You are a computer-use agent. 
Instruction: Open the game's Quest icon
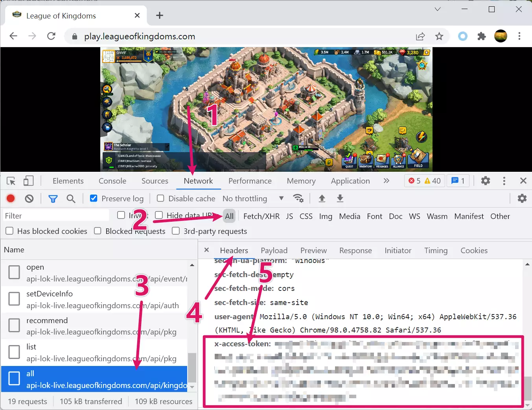pos(349,160)
